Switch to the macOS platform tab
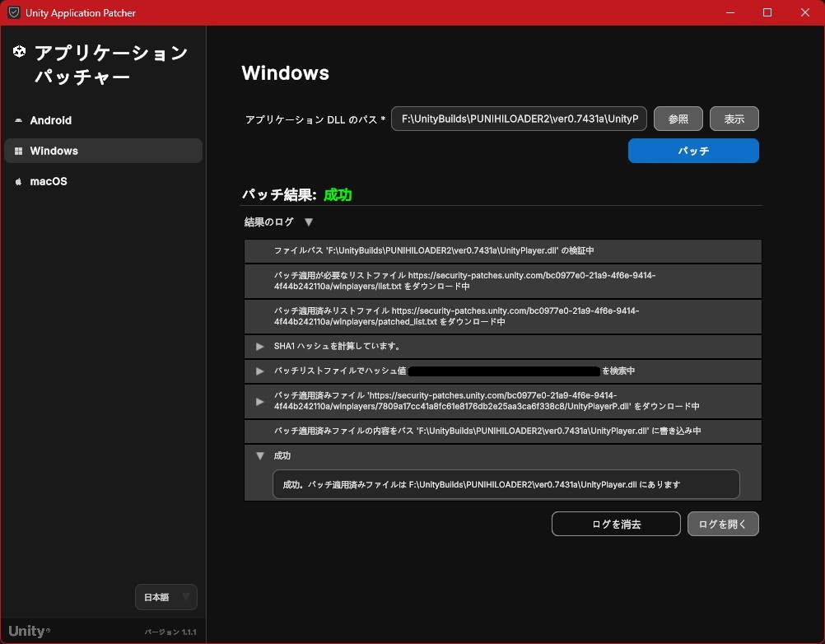 coord(103,181)
